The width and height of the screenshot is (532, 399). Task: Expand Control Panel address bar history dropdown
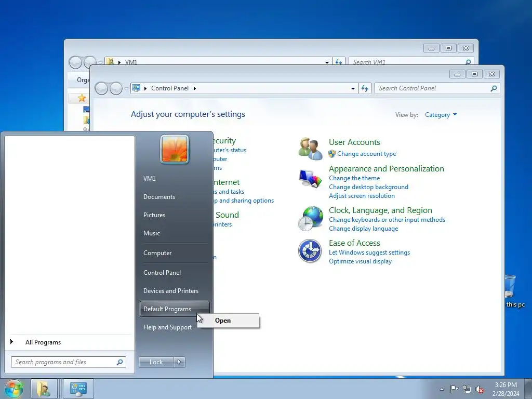tap(353, 88)
